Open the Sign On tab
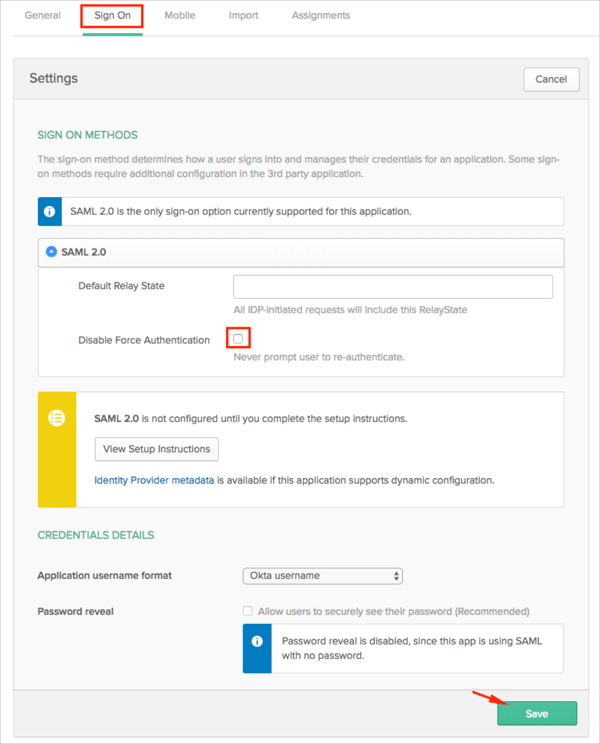The width and height of the screenshot is (600, 744). (x=112, y=16)
